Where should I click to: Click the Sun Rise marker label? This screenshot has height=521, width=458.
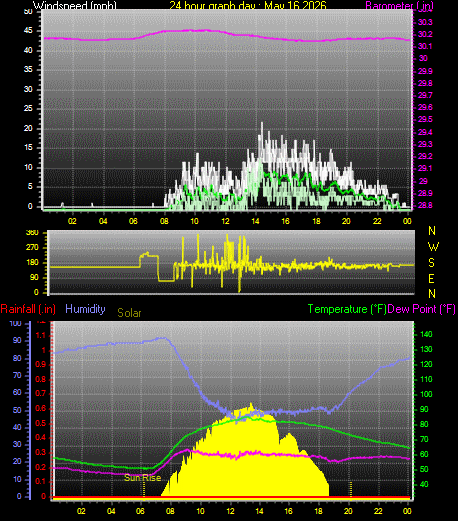[x=143, y=478]
